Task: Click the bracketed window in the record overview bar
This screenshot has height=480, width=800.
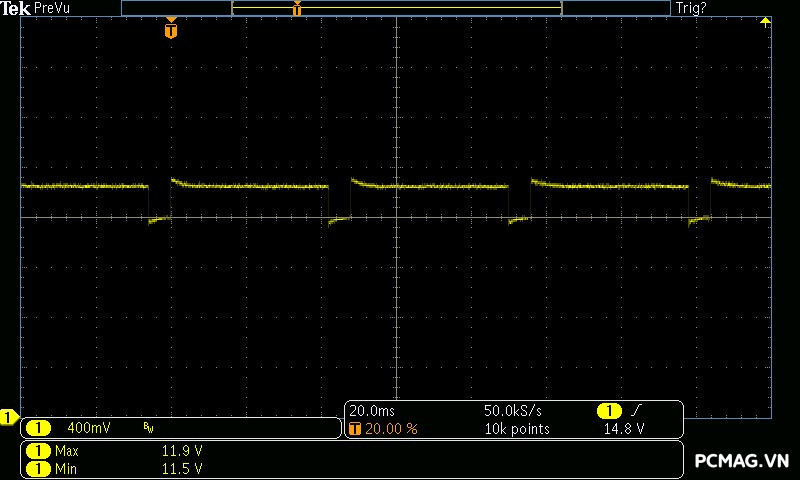Action: coord(396,8)
